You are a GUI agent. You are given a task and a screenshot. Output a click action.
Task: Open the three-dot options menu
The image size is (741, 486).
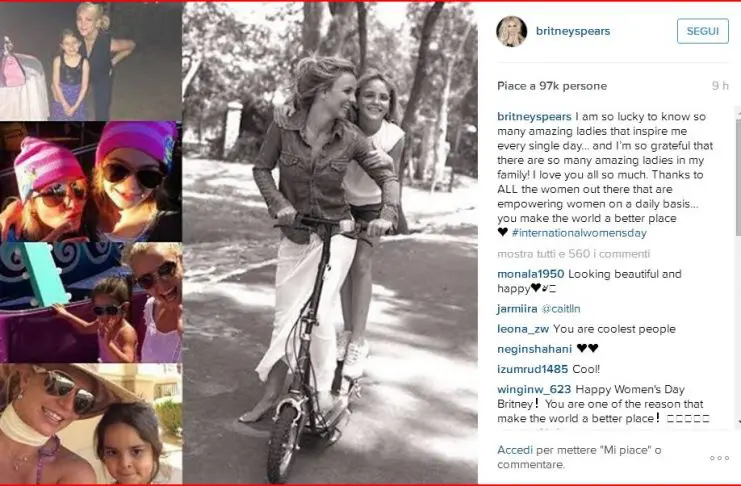pos(719,457)
